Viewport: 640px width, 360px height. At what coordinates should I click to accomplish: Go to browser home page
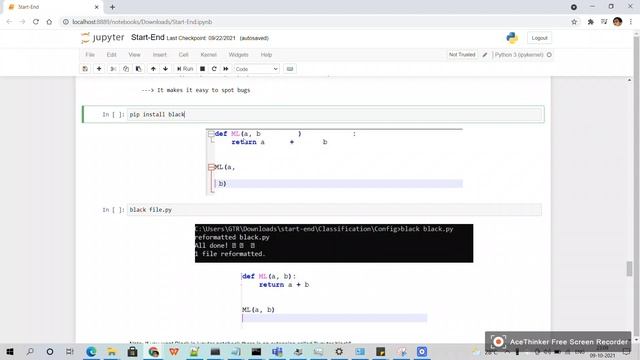[x=49, y=22]
